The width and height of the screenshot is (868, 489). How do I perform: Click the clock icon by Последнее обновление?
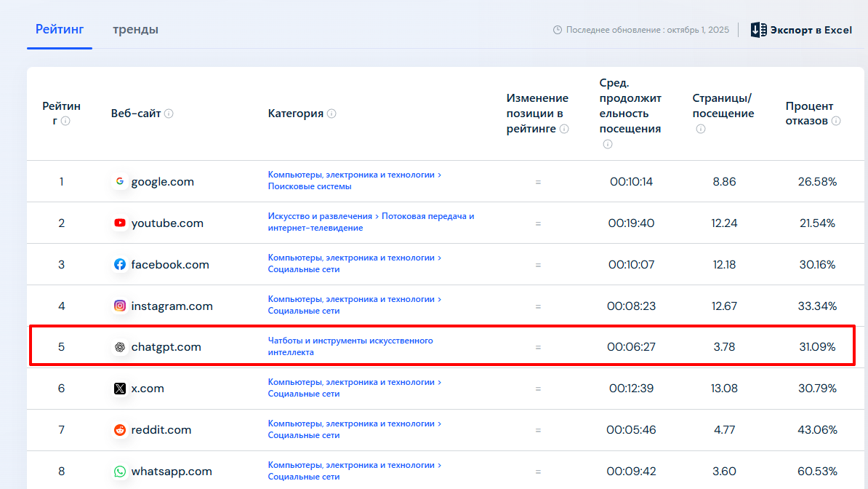coord(558,30)
